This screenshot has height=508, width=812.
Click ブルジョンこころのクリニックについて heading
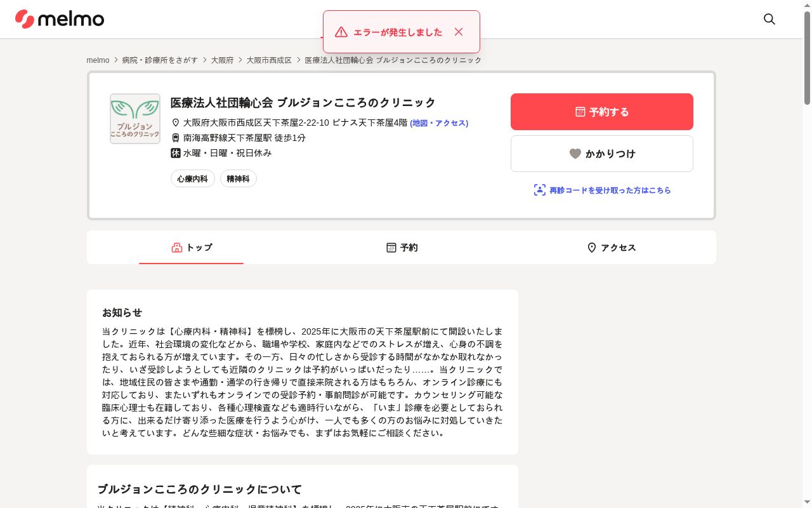tap(200, 490)
